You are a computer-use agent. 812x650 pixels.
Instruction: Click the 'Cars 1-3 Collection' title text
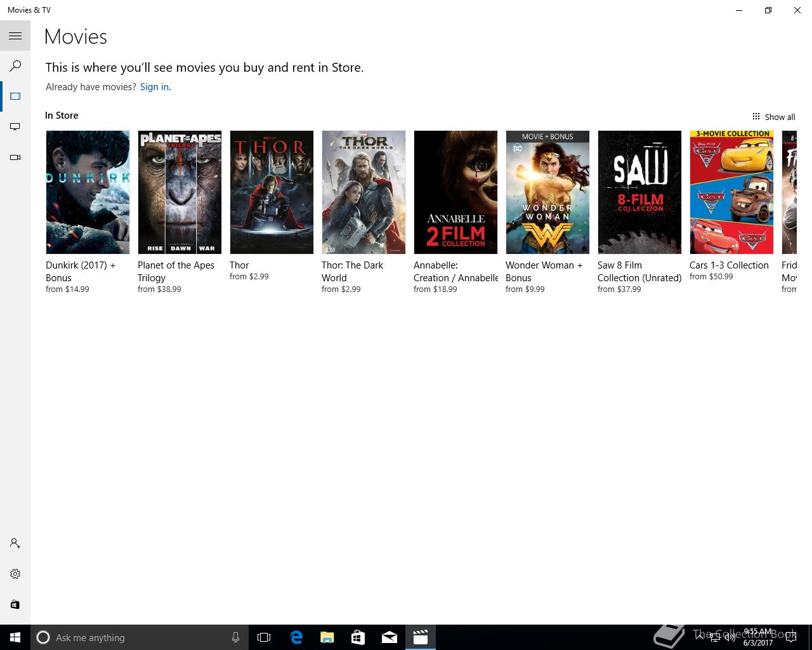point(729,265)
